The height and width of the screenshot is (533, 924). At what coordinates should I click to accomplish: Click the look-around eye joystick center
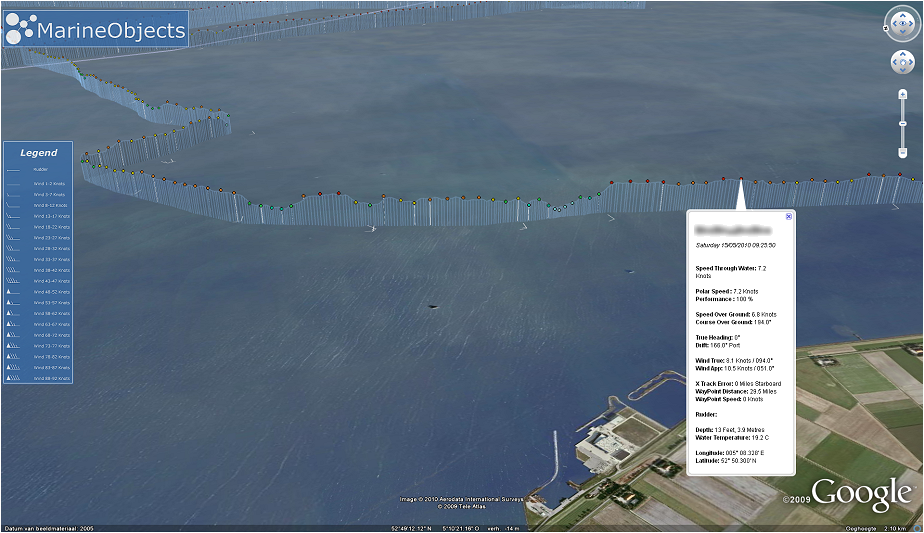point(902,24)
